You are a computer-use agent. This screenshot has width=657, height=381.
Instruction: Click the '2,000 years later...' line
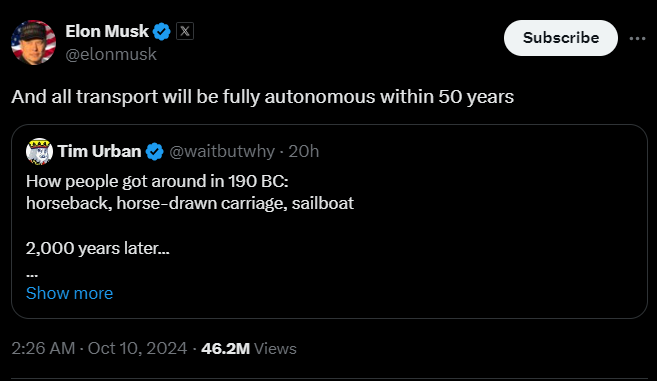tap(98, 249)
